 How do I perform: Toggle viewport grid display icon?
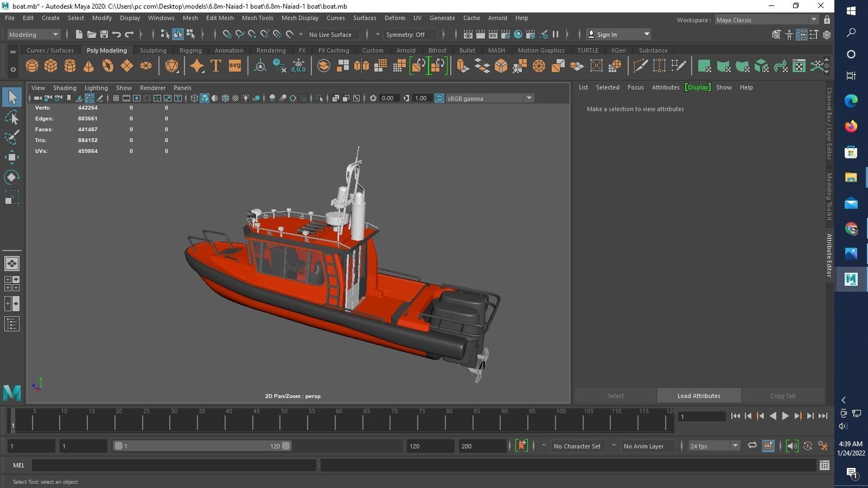tap(116, 98)
